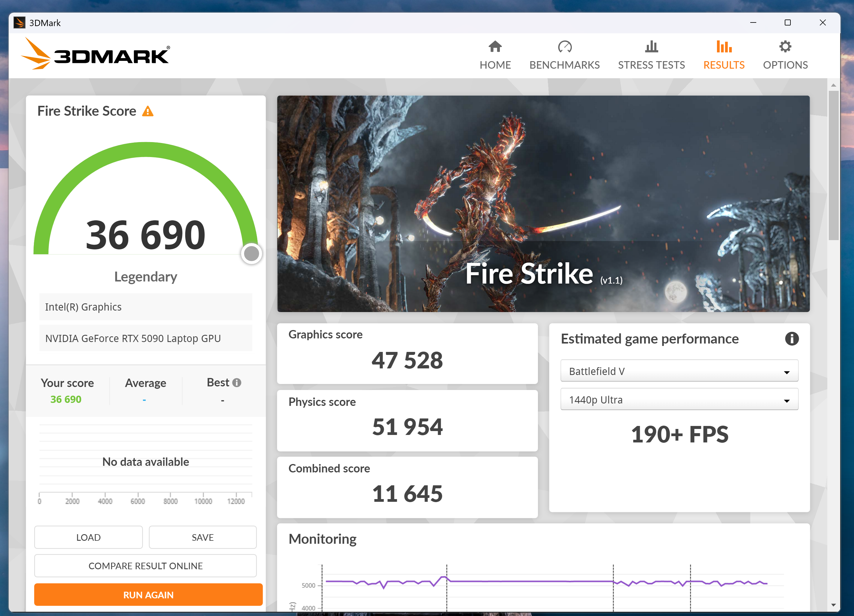Open Estimated game performance info icon
Viewport: 854px width, 616px height.
click(792, 338)
